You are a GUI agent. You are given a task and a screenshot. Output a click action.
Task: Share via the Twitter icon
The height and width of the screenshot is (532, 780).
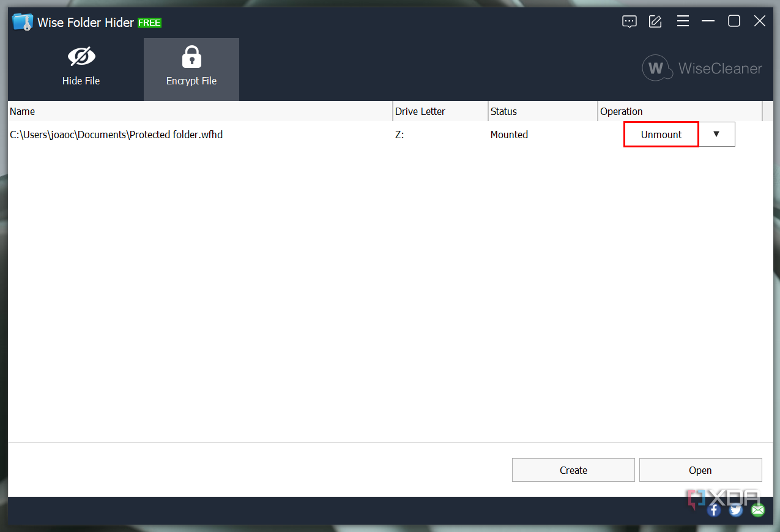tap(735, 509)
